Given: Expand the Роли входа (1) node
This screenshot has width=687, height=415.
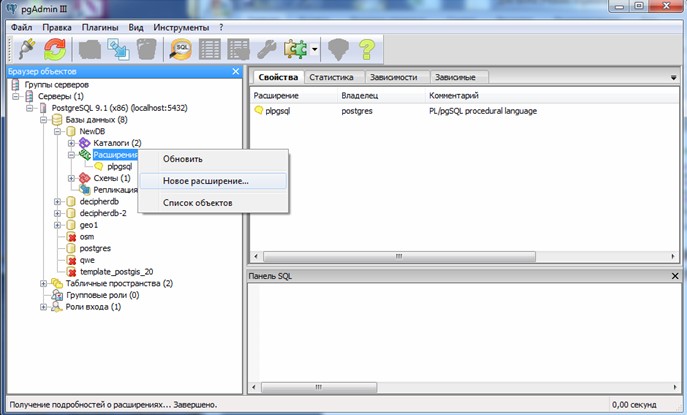Looking at the screenshot, I should [x=44, y=307].
